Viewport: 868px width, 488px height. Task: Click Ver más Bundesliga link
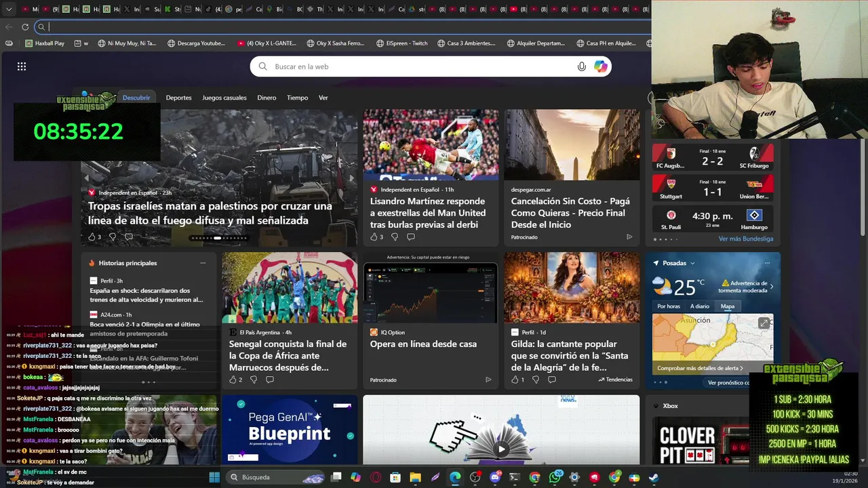point(746,239)
